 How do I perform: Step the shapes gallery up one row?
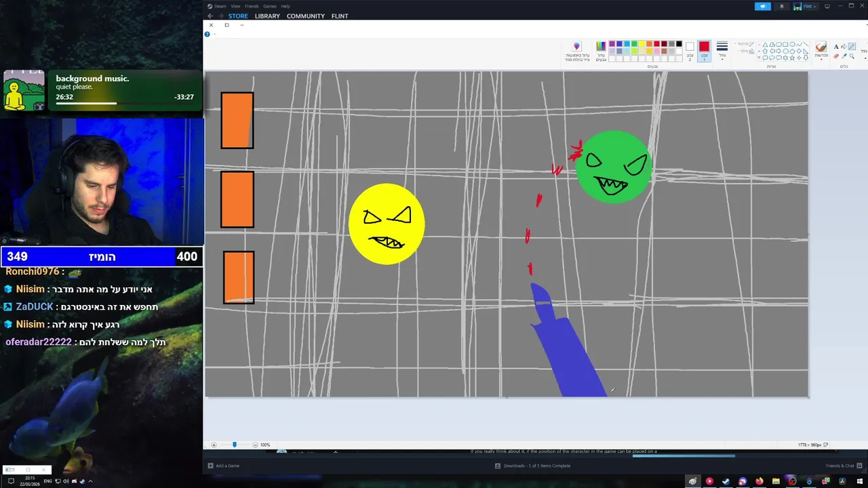[x=759, y=44]
